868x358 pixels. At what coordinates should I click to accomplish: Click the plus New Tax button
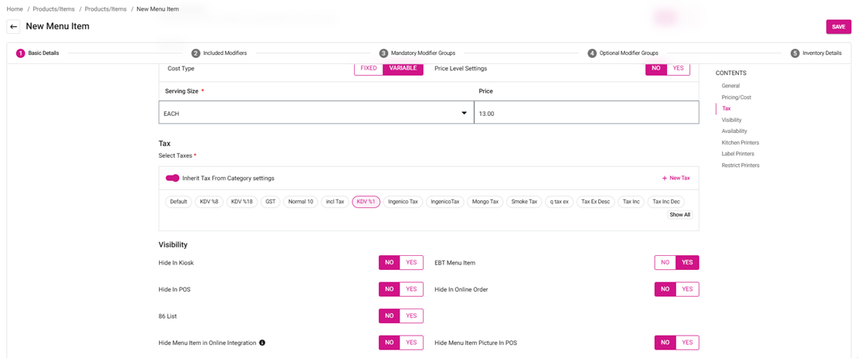(676, 178)
